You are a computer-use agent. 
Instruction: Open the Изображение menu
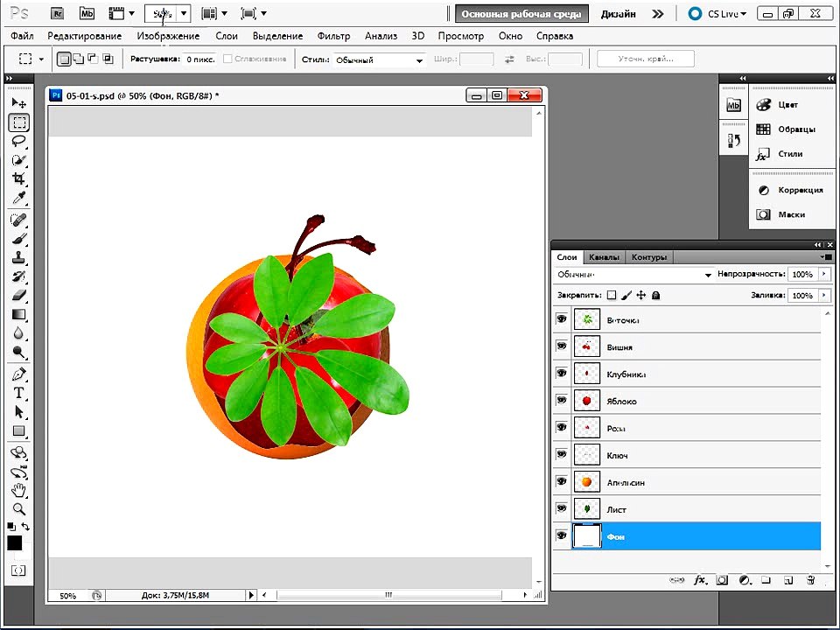168,36
